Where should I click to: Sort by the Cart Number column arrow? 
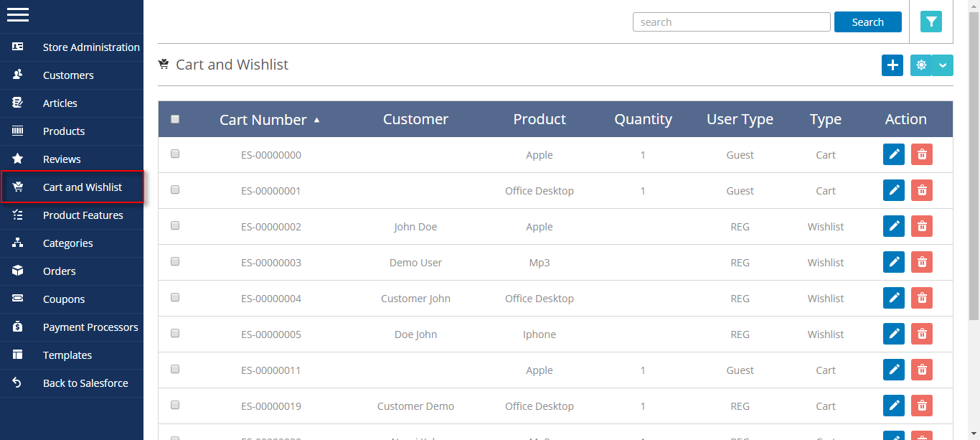317,120
